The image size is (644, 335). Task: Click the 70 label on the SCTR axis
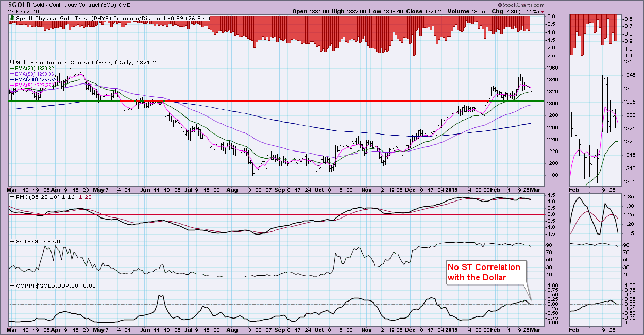[550, 253]
